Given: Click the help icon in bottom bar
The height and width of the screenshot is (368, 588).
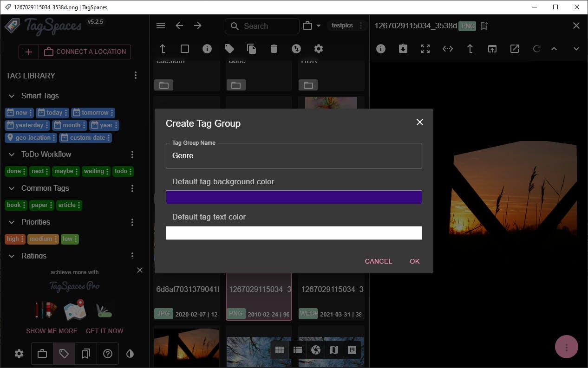Looking at the screenshot, I should pyautogui.click(x=108, y=354).
